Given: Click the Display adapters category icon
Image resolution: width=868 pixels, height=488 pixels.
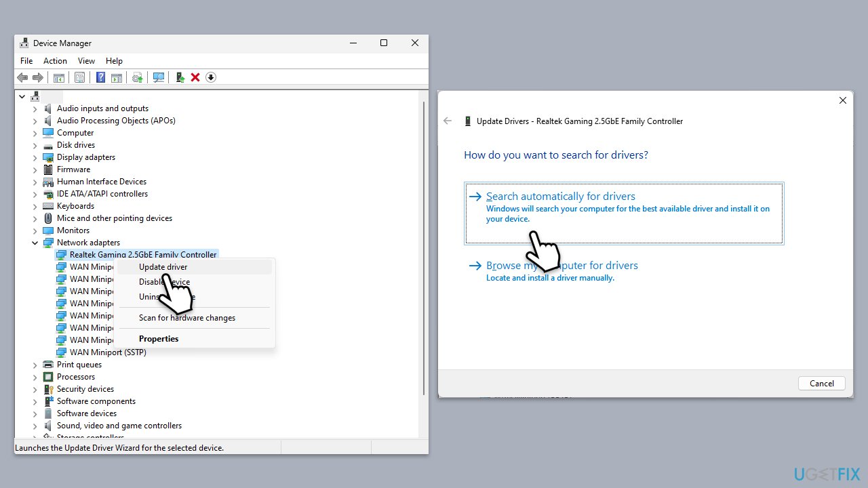Looking at the screenshot, I should click(x=48, y=157).
